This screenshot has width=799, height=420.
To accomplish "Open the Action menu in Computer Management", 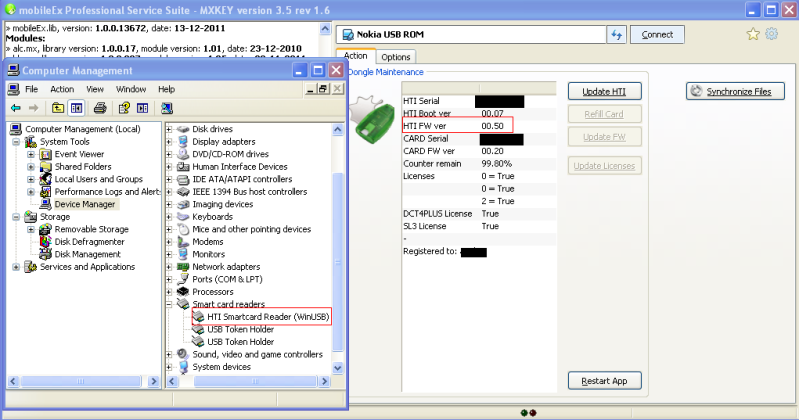I will pos(62,89).
